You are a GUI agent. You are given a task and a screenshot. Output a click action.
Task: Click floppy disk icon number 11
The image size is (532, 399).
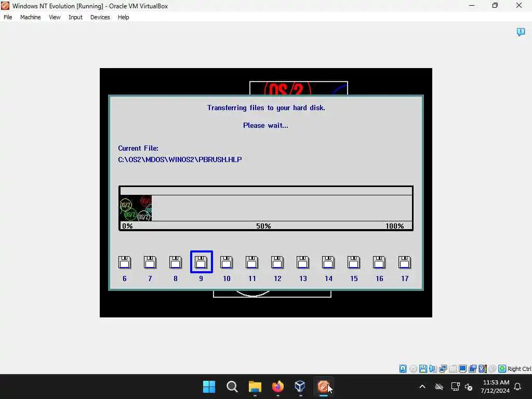click(252, 262)
